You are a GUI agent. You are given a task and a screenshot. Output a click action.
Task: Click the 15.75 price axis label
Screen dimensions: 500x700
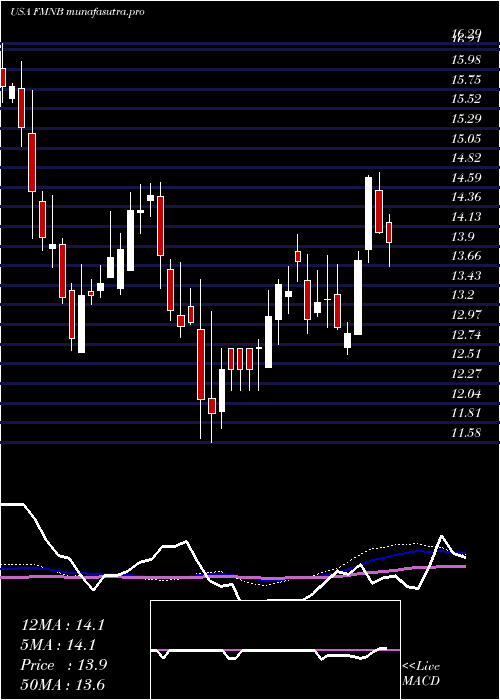[x=466, y=79]
